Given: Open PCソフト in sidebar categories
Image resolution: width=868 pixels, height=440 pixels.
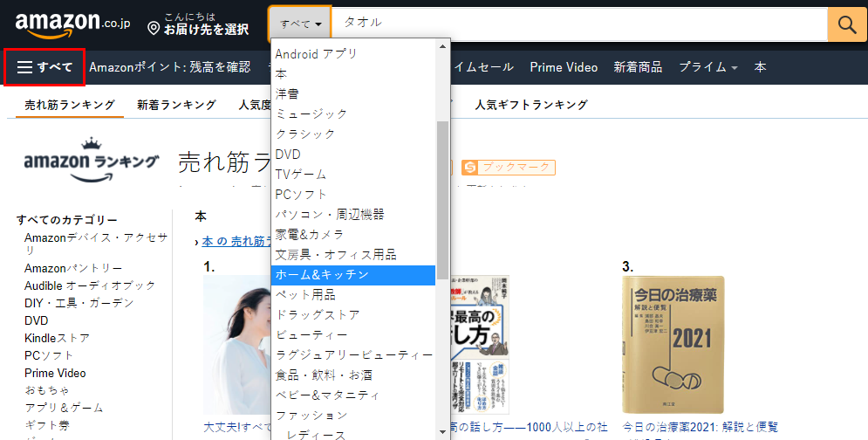Looking at the screenshot, I should [x=49, y=356].
